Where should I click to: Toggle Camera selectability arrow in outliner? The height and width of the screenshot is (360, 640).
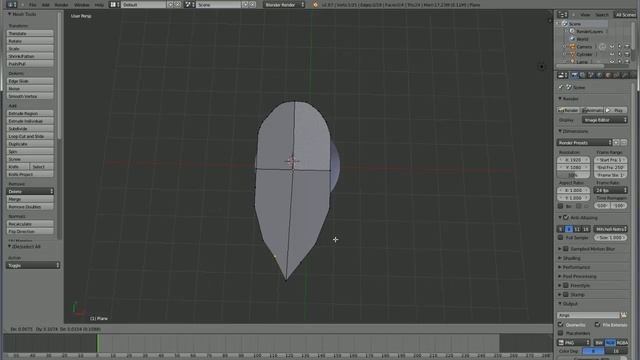coord(620,47)
